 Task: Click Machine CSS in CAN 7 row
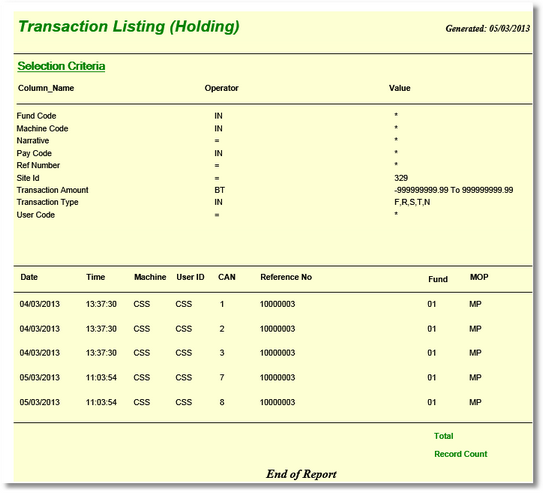coord(142,377)
